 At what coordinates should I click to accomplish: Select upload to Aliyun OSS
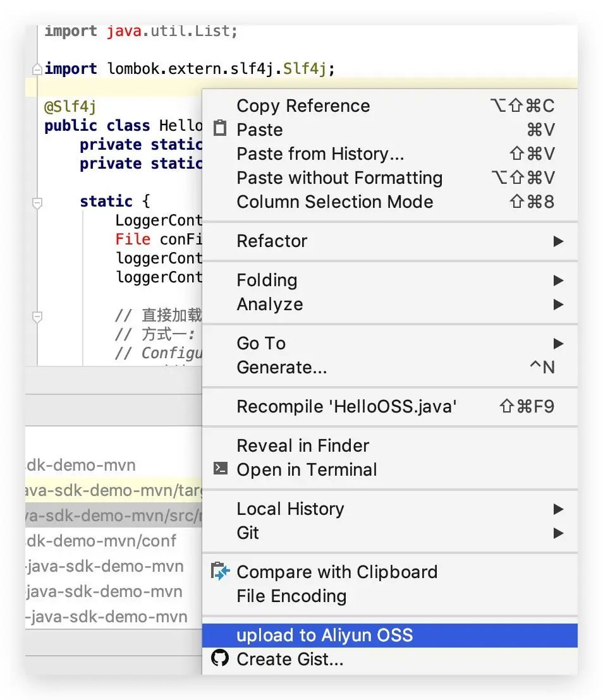coord(324,635)
